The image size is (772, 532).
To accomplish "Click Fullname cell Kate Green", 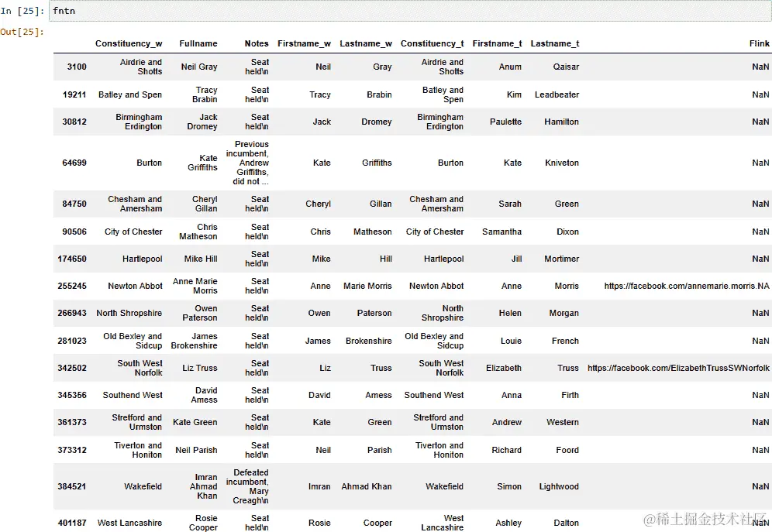I will click(x=195, y=422).
